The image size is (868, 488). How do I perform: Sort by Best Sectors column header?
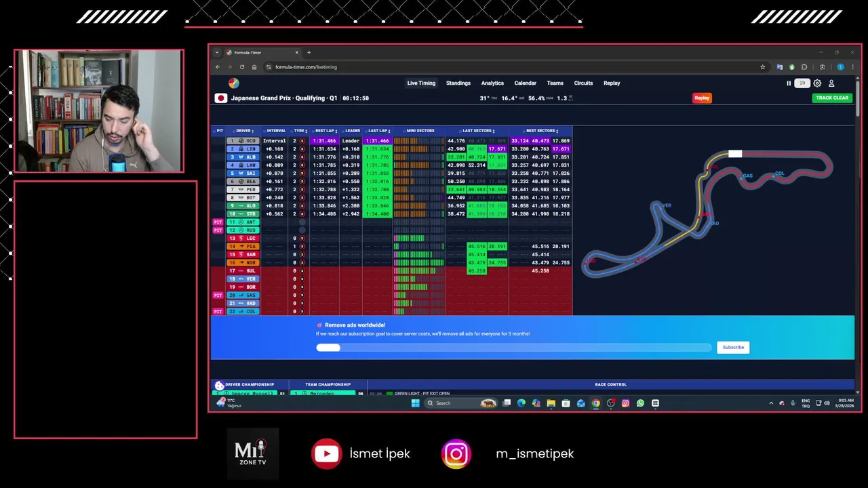click(x=541, y=131)
